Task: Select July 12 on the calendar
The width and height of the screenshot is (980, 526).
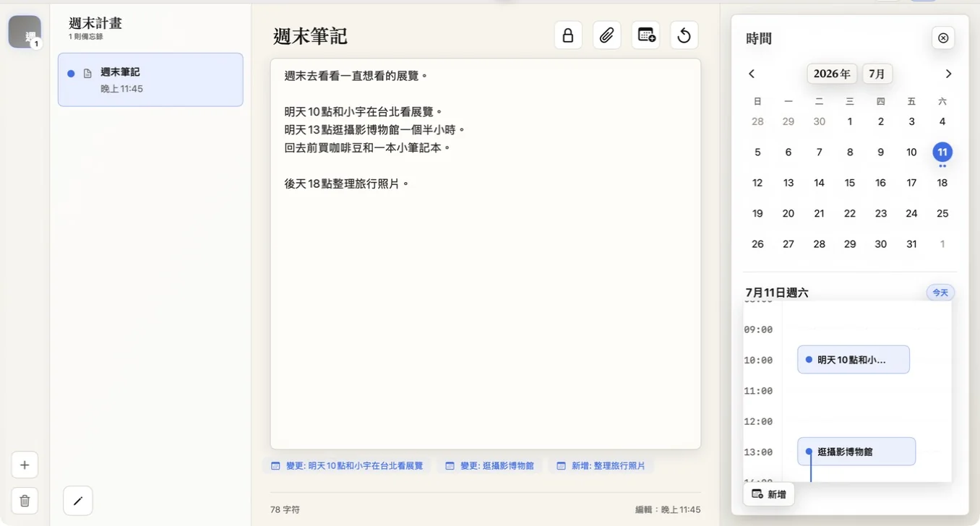Action: pyautogui.click(x=757, y=183)
